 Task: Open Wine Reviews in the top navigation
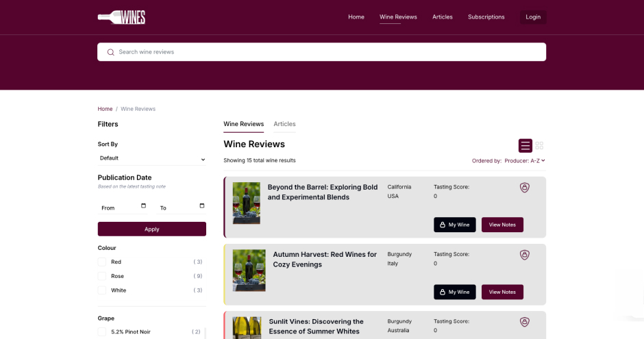click(398, 17)
